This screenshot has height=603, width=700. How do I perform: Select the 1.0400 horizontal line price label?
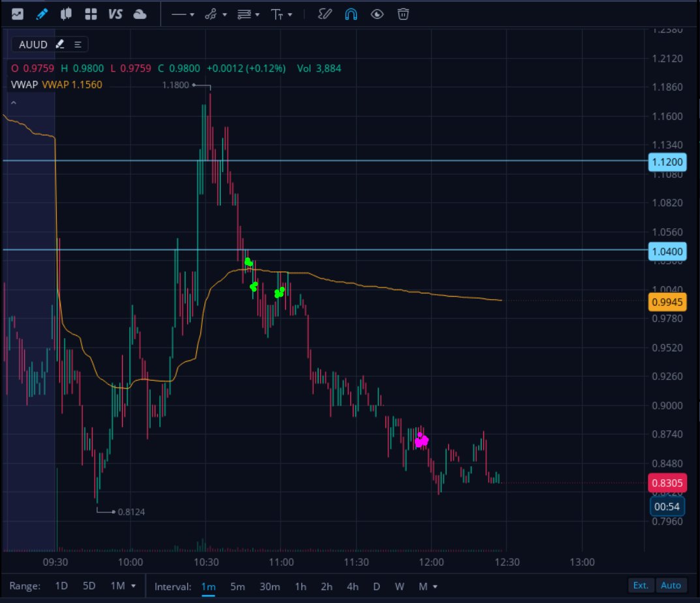click(667, 252)
